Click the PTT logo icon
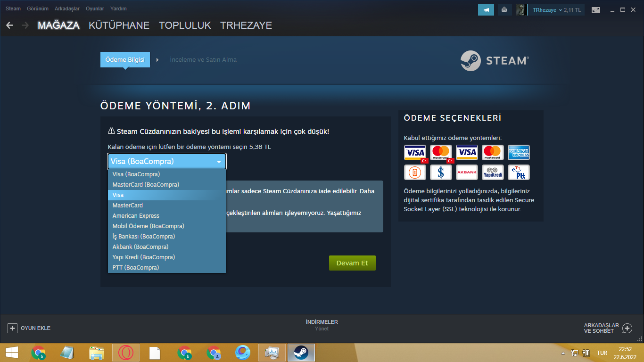Image resolution: width=644 pixels, height=362 pixels. point(519,172)
